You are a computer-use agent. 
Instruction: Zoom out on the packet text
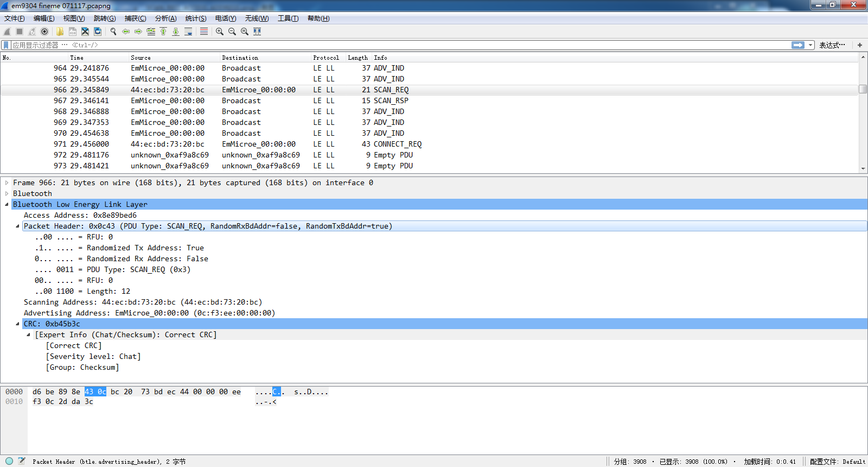(x=232, y=31)
